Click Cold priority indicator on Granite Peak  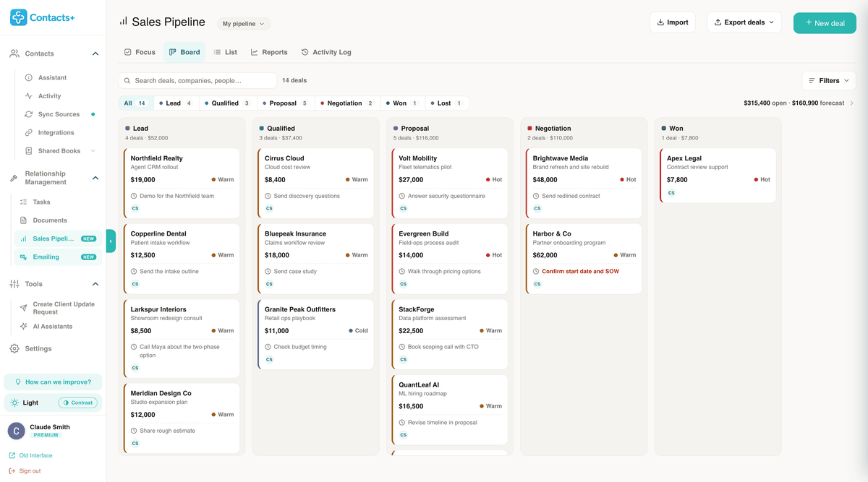pyautogui.click(x=358, y=331)
